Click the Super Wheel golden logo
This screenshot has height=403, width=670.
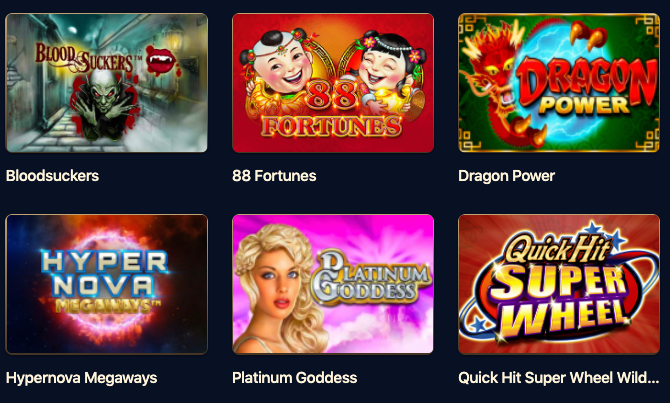click(560, 297)
